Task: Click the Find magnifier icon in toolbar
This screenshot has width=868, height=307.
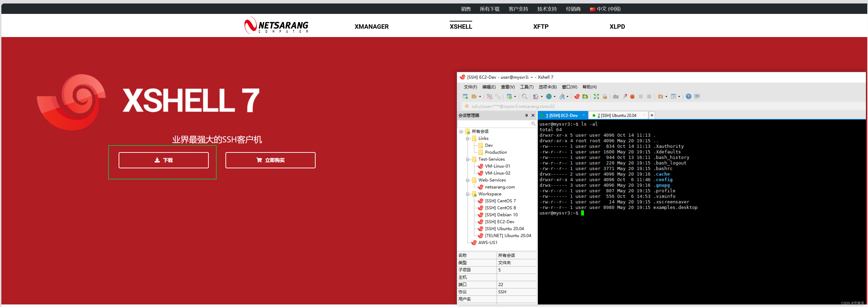Action: point(525,97)
